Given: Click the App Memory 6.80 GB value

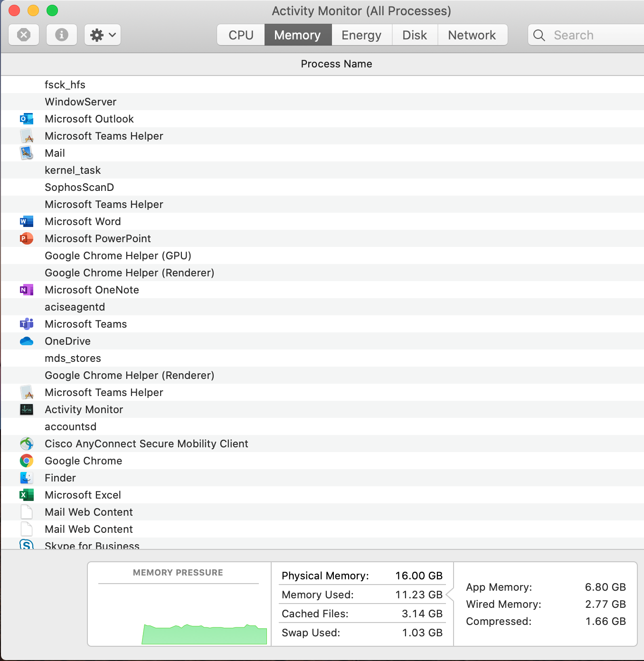Looking at the screenshot, I should click(x=606, y=587).
